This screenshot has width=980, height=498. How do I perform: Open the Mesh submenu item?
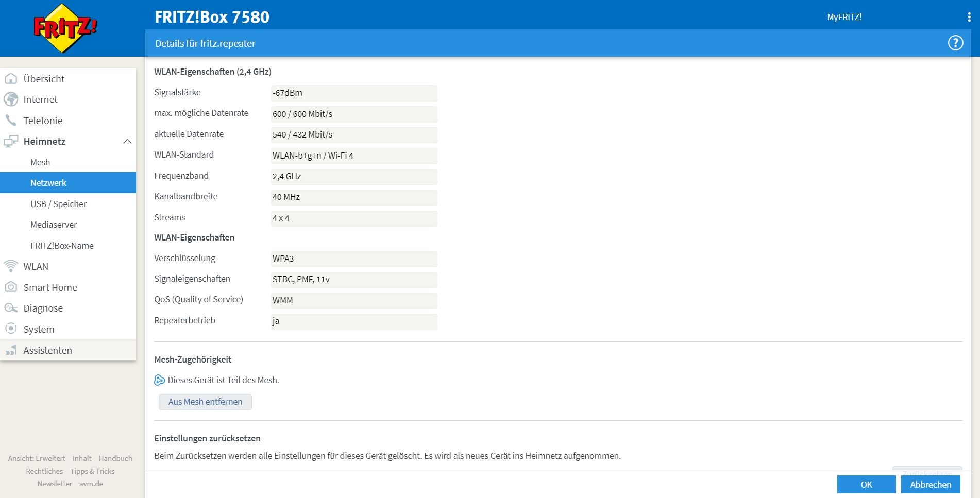[x=68, y=162]
